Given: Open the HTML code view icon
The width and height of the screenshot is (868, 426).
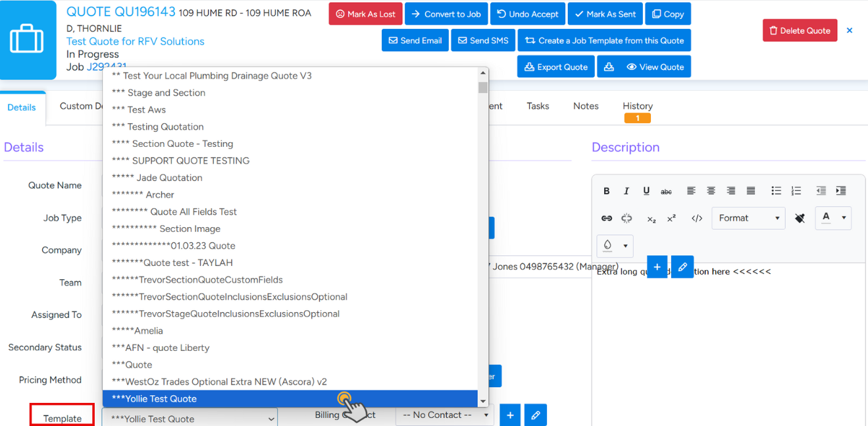Looking at the screenshot, I should (x=696, y=219).
